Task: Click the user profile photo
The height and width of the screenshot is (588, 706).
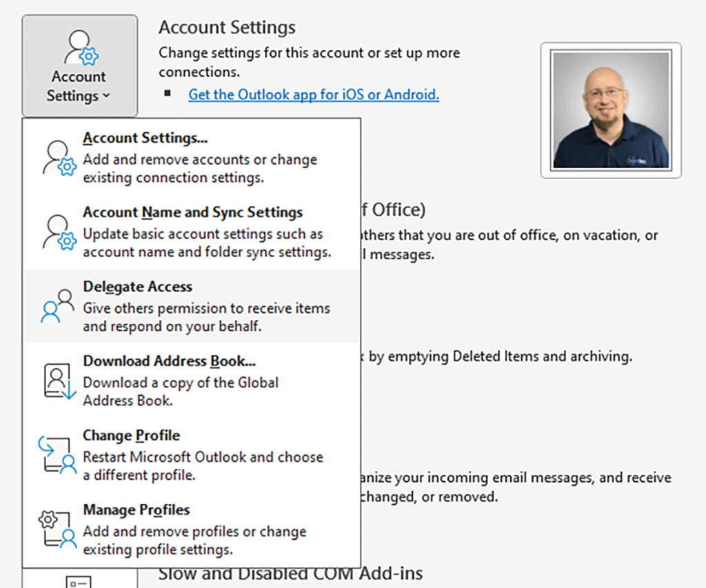Action: click(x=611, y=110)
